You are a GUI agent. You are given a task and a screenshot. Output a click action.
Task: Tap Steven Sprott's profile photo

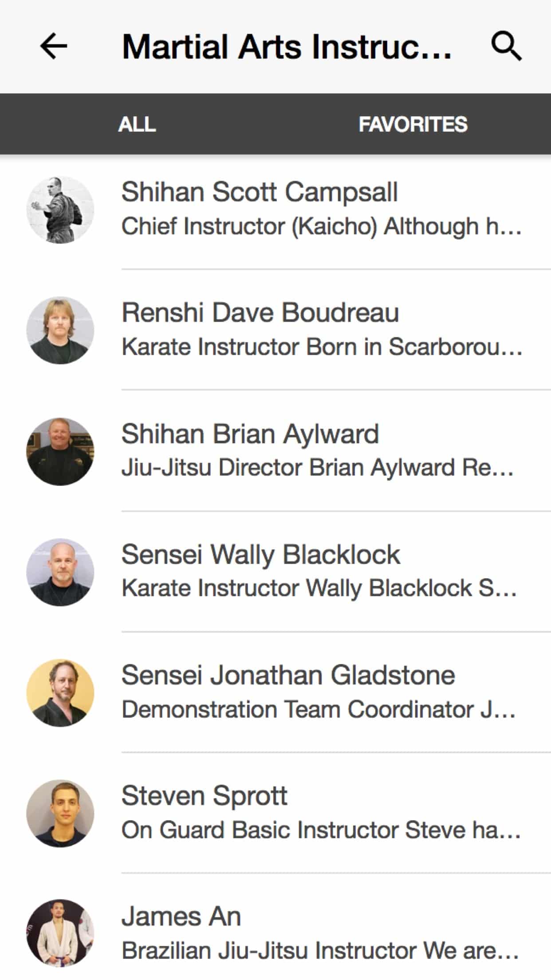pos(60,814)
